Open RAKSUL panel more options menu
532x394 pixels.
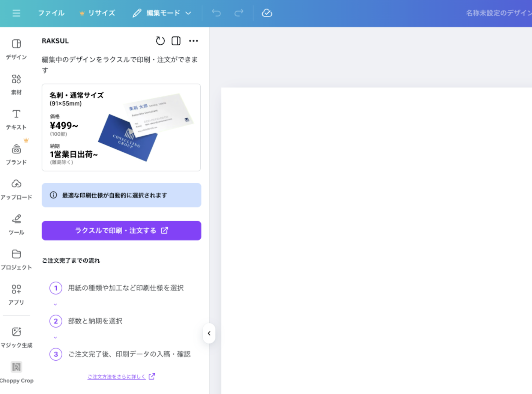(x=193, y=41)
